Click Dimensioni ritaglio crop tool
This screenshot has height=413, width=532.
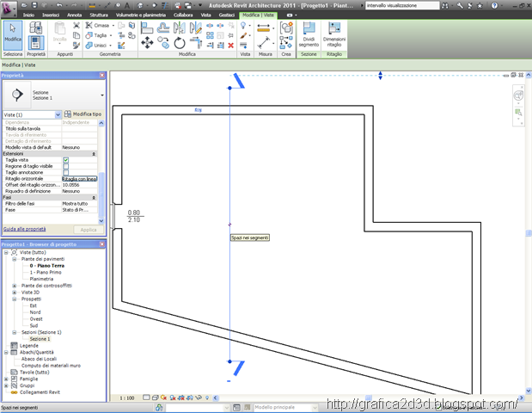(x=334, y=34)
